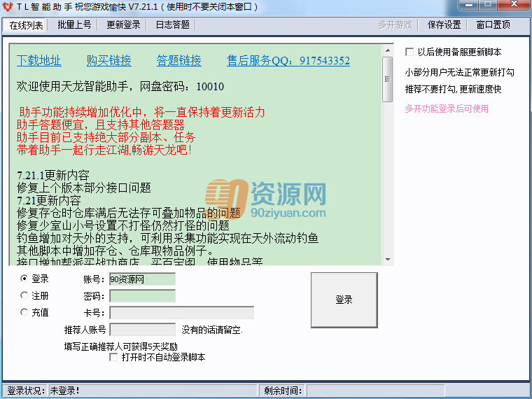Check 打开时不自动登录脚本 option

pyautogui.click(x=113, y=357)
